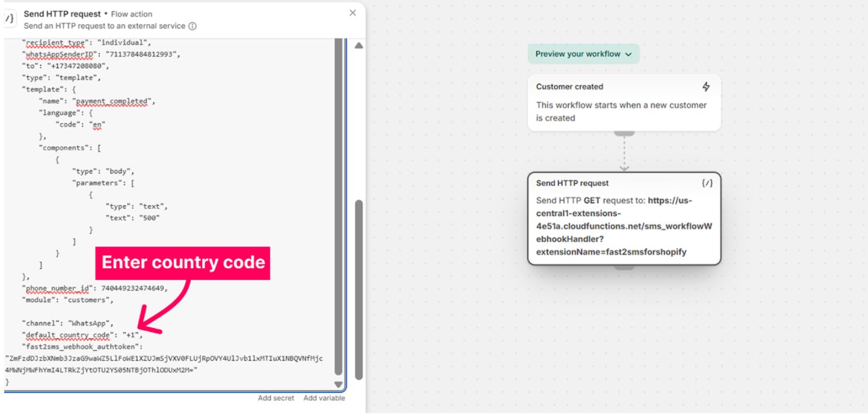The image size is (868, 414).
Task: Click the lightning bolt icon on Customer created
Action: pos(706,87)
